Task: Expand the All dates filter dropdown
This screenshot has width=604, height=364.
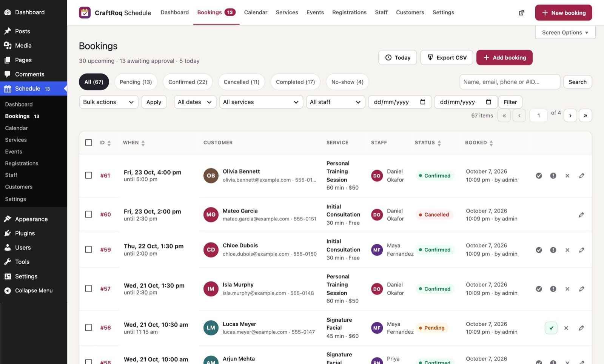Action: click(x=195, y=102)
